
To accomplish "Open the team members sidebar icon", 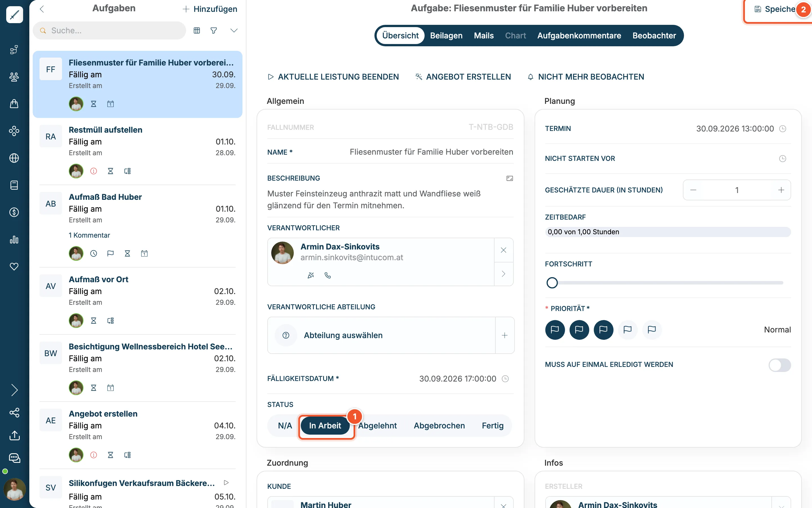I will [x=14, y=77].
